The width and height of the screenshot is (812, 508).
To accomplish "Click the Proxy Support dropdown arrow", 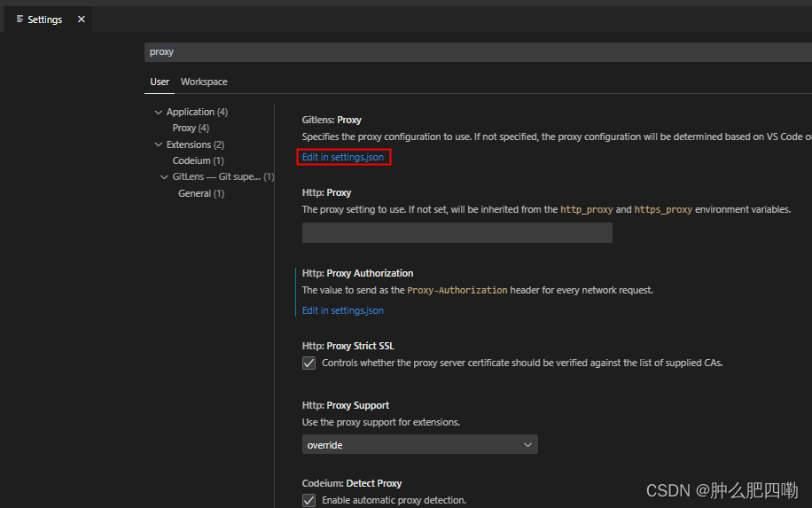I will (x=527, y=445).
